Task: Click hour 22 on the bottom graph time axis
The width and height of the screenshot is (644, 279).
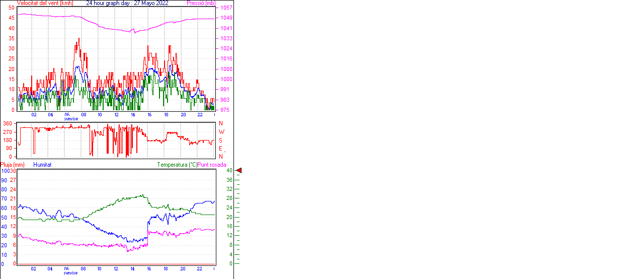Action: (x=199, y=269)
